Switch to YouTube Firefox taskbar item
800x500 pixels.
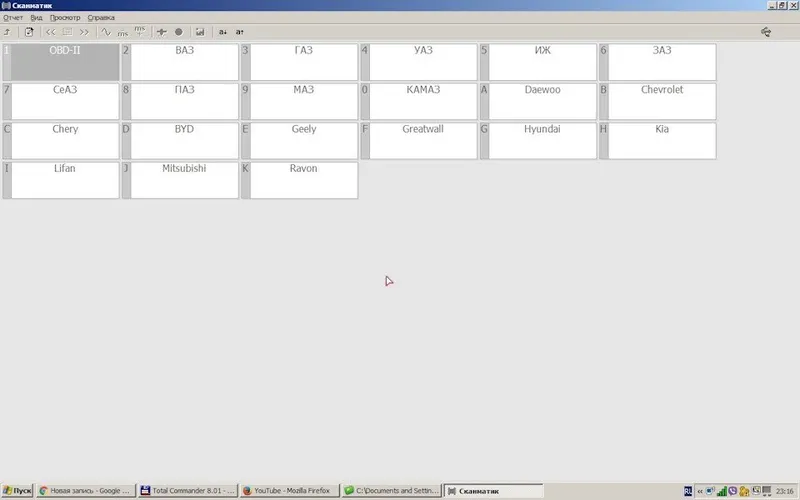289,491
